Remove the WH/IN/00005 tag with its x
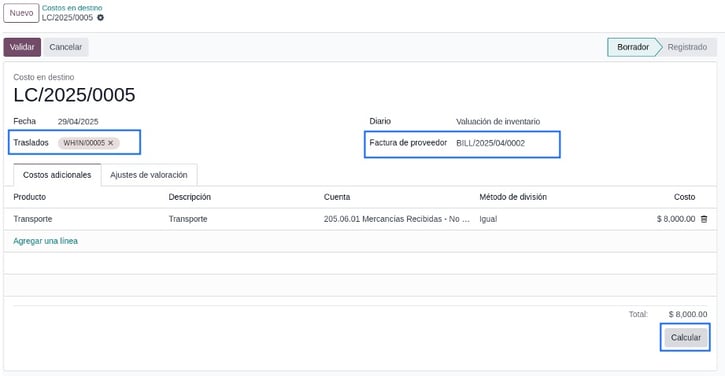The image size is (725, 376). pyautogui.click(x=111, y=143)
